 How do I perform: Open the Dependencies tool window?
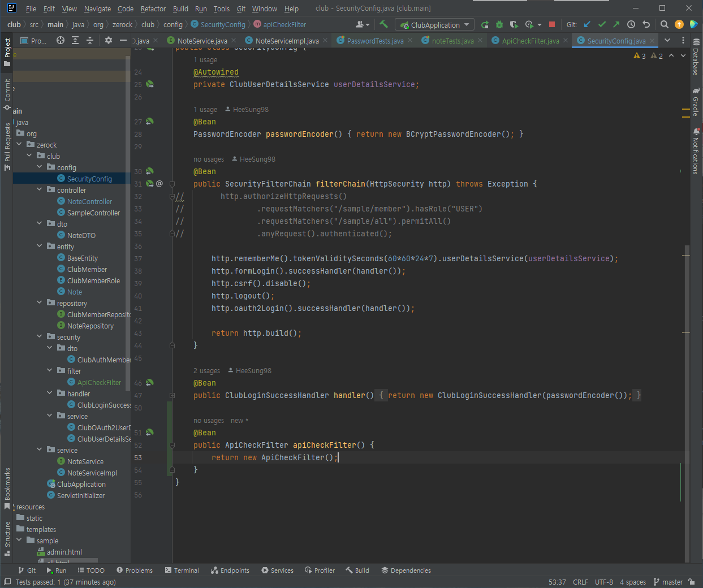point(406,570)
